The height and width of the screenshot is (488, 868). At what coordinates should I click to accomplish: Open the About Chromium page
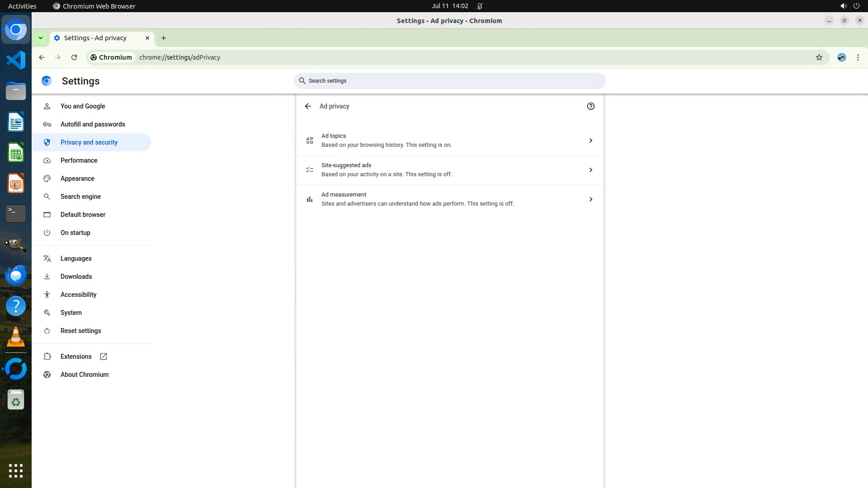[x=85, y=375]
